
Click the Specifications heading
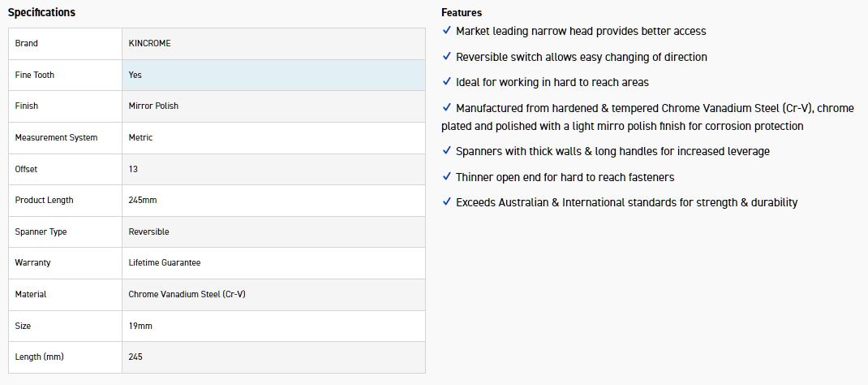click(41, 12)
